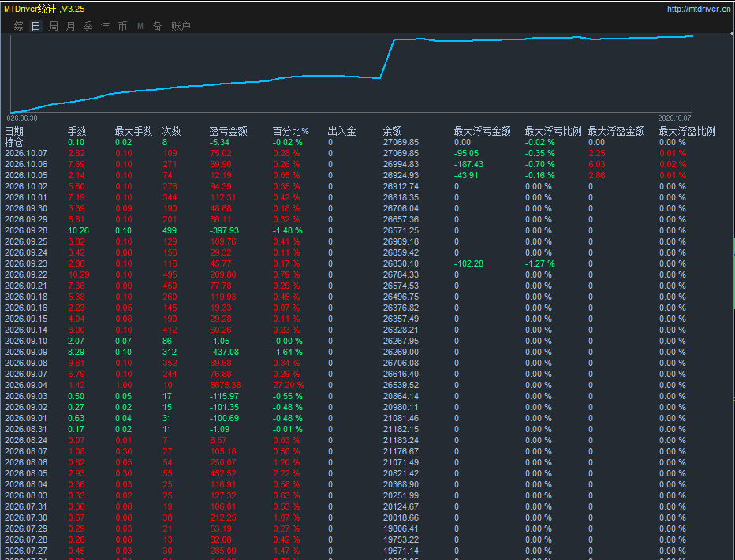
Task: Select the 年 yearly tab
Action: (x=106, y=26)
